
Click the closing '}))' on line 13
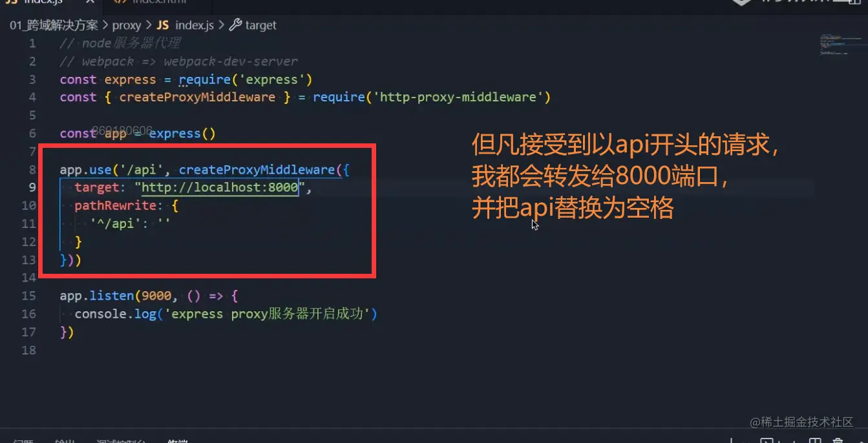click(70, 260)
